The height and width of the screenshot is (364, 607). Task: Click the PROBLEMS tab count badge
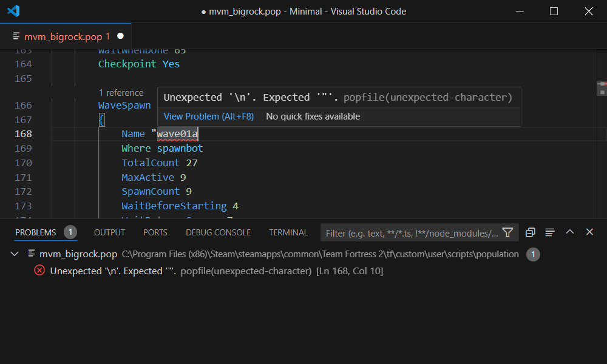click(x=70, y=232)
